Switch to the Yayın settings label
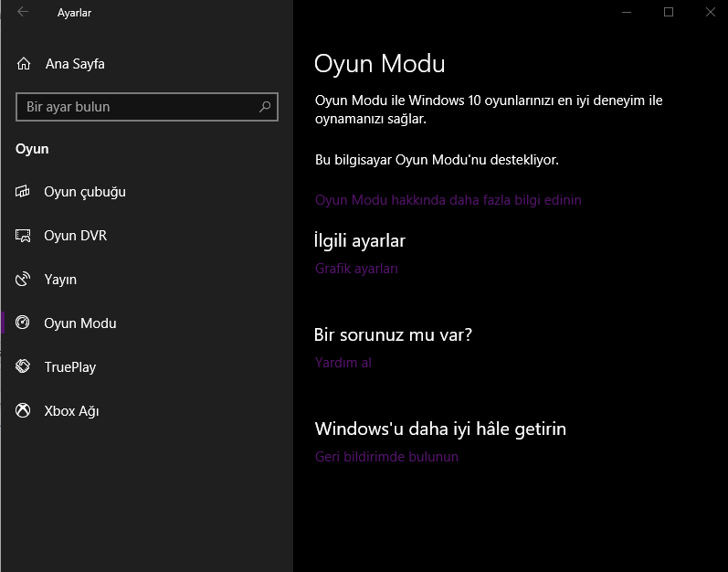The width and height of the screenshot is (728, 572). [x=60, y=280]
